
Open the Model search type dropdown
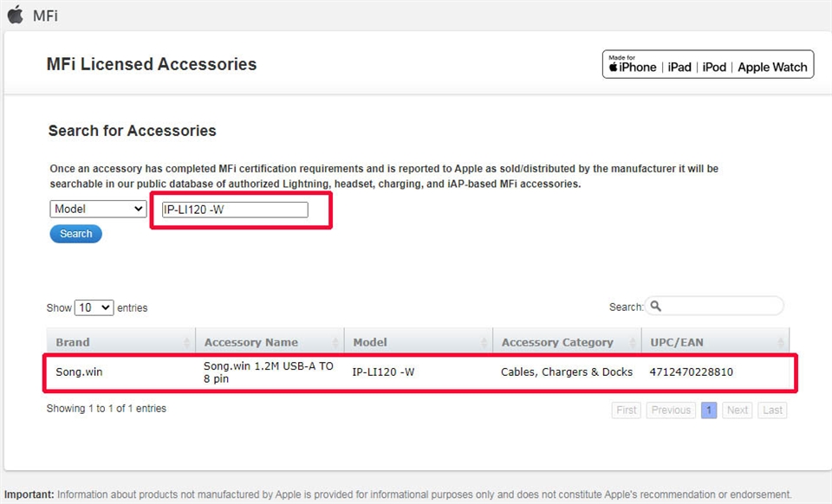(x=98, y=209)
